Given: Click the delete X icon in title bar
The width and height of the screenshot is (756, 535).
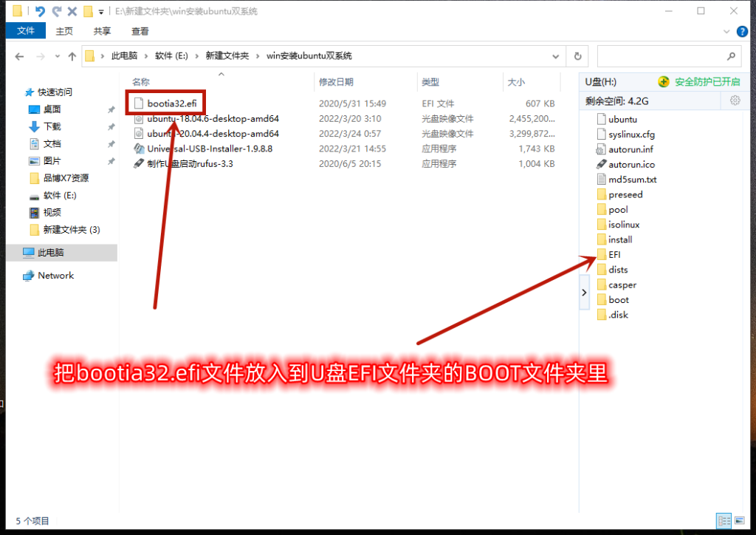Looking at the screenshot, I should click(72, 11).
